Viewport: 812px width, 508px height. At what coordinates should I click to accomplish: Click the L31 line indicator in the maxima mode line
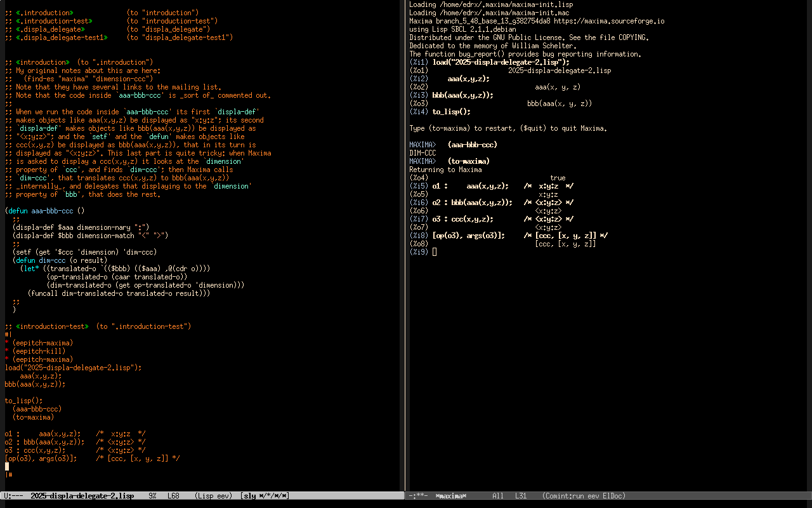point(521,496)
